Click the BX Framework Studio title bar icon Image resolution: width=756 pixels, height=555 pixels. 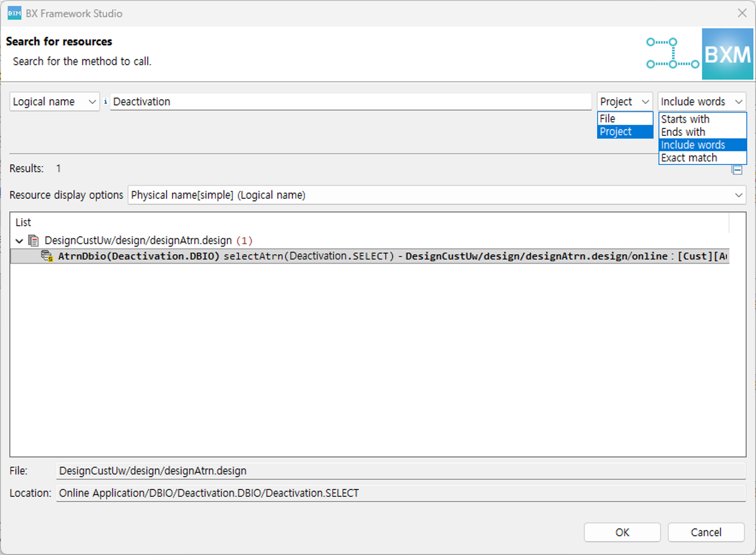(14, 13)
